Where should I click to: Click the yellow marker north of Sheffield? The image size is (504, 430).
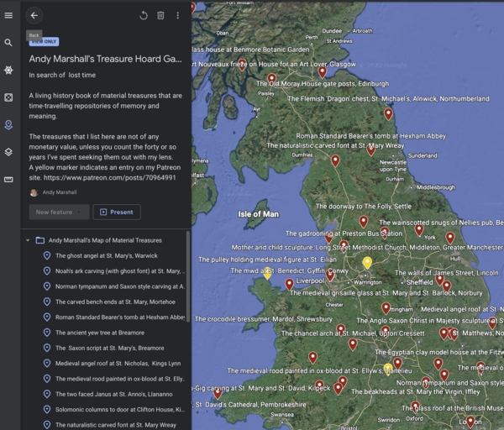click(x=367, y=263)
